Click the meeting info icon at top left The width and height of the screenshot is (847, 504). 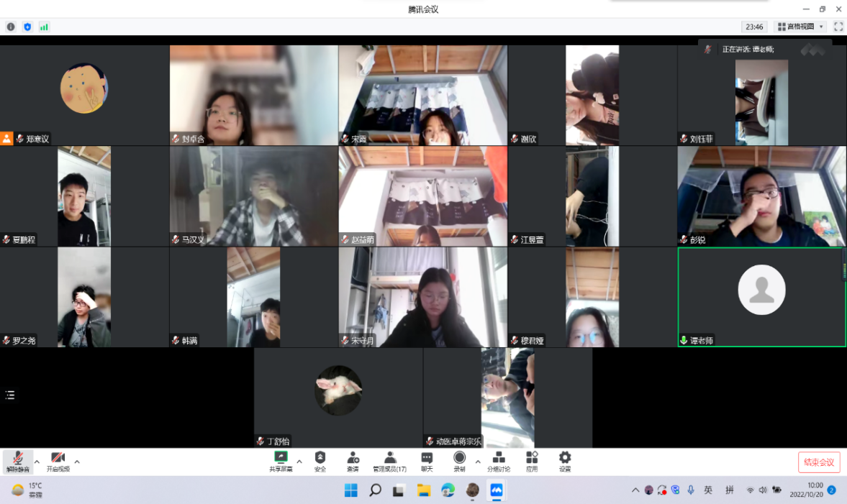coord(11,27)
